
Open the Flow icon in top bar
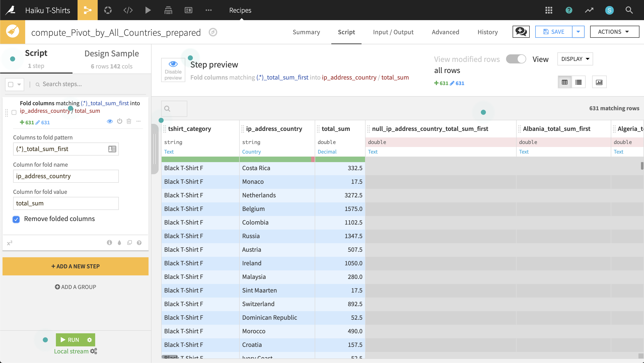coord(87,10)
